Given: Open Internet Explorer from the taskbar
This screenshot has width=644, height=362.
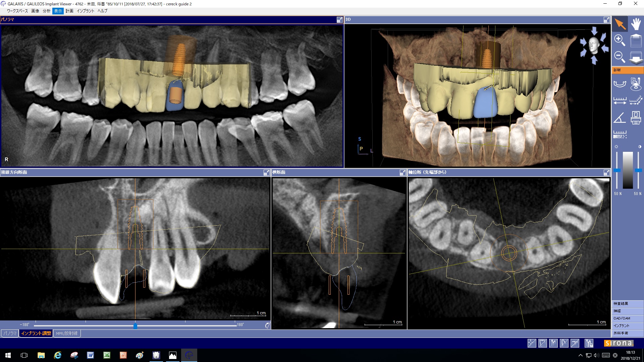Looking at the screenshot, I should (58, 355).
